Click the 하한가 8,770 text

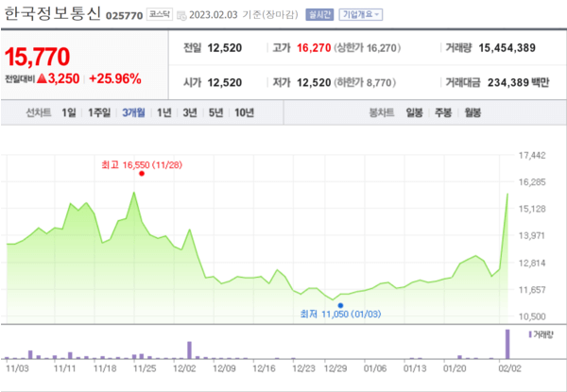(365, 83)
